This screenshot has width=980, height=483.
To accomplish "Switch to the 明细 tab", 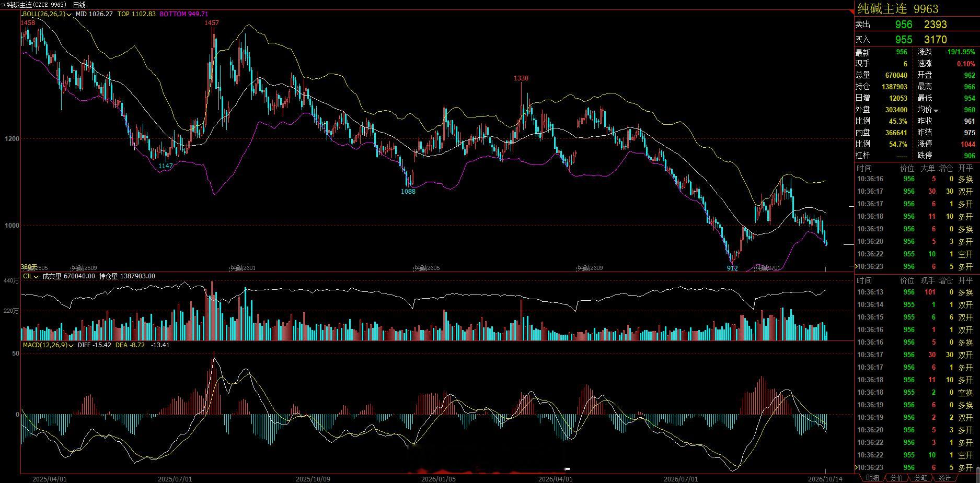I will pos(872,478).
